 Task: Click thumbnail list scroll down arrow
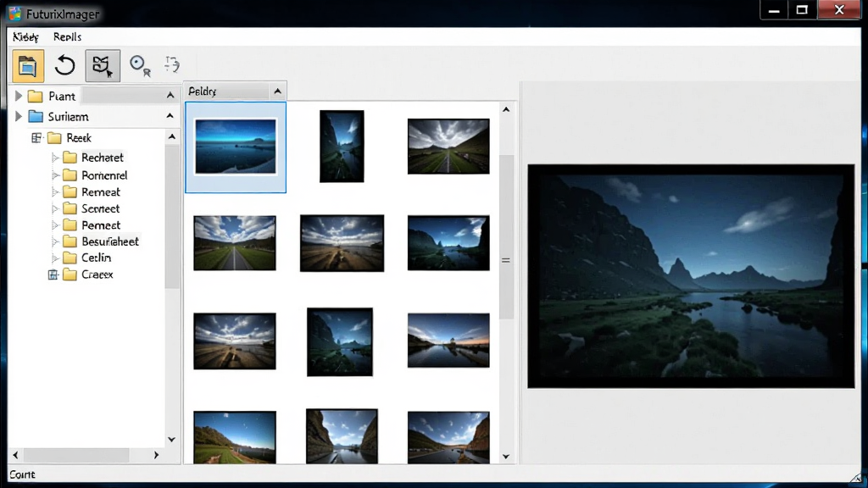[506, 457]
